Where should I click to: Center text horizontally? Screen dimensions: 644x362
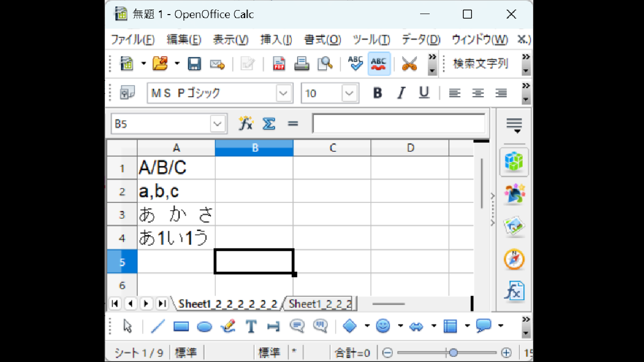tap(477, 93)
